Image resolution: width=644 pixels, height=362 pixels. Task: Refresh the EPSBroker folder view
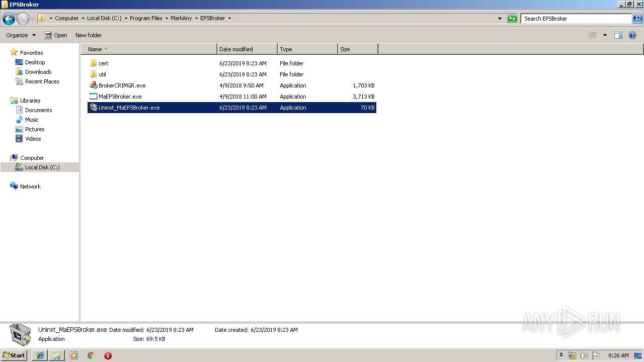(512, 19)
